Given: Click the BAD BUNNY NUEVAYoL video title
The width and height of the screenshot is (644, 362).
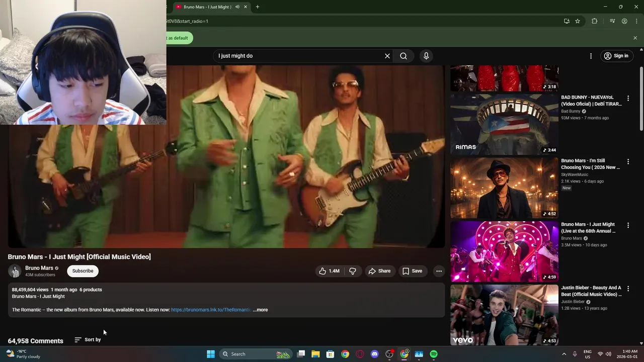Looking at the screenshot, I should click(x=592, y=101).
